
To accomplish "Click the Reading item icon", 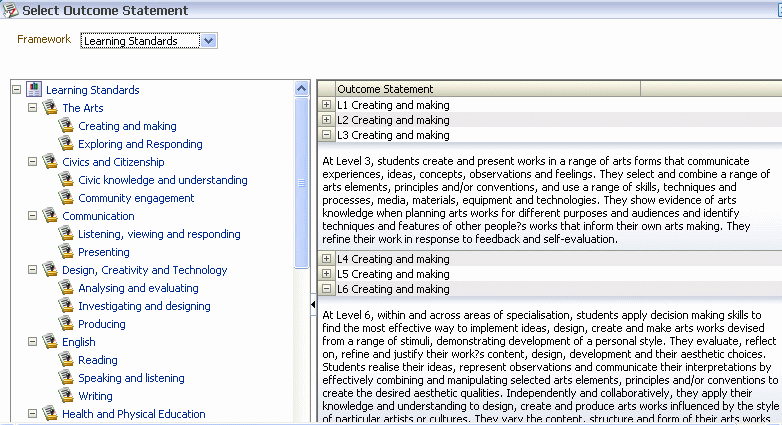I will pyautogui.click(x=66, y=359).
